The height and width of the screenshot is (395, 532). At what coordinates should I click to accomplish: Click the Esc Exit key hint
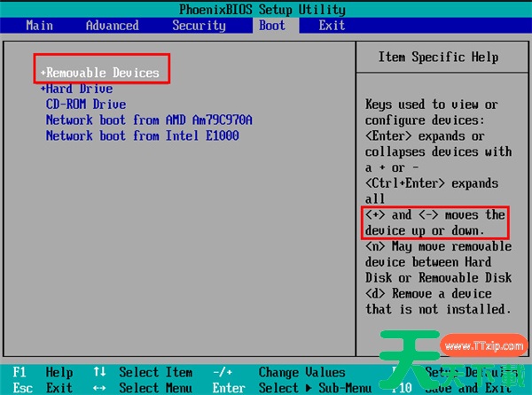[x=43, y=388]
